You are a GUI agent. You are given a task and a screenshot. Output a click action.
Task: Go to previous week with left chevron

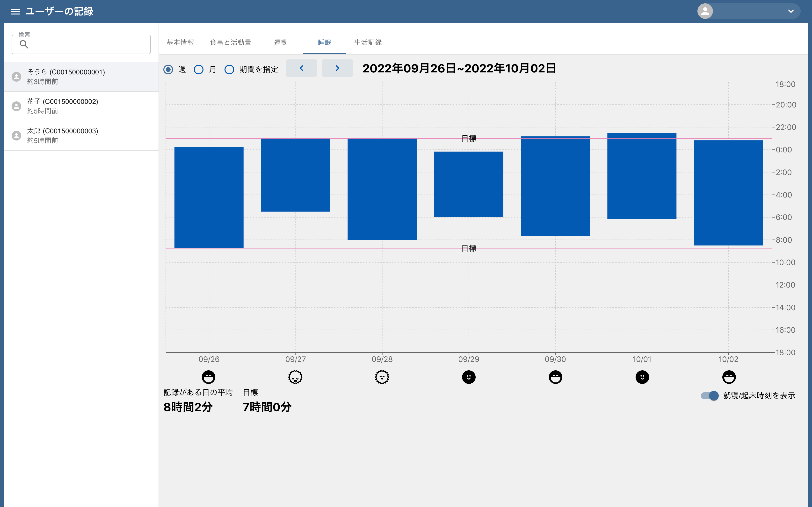click(x=301, y=68)
